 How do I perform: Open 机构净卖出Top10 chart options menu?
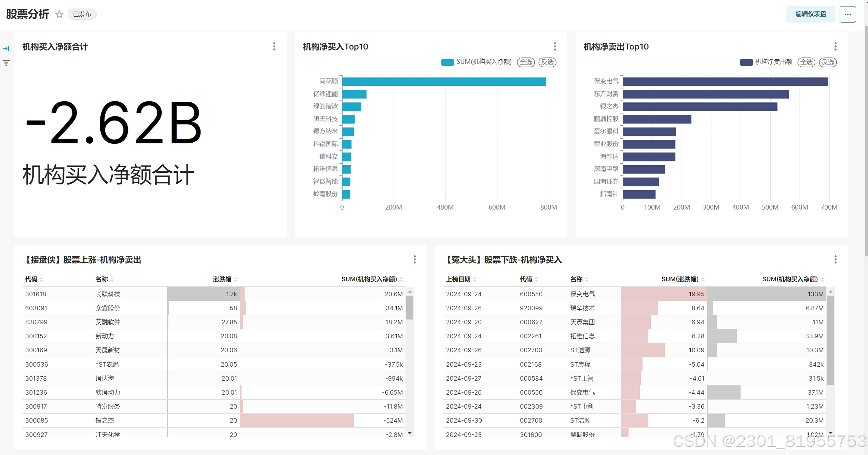tap(835, 46)
